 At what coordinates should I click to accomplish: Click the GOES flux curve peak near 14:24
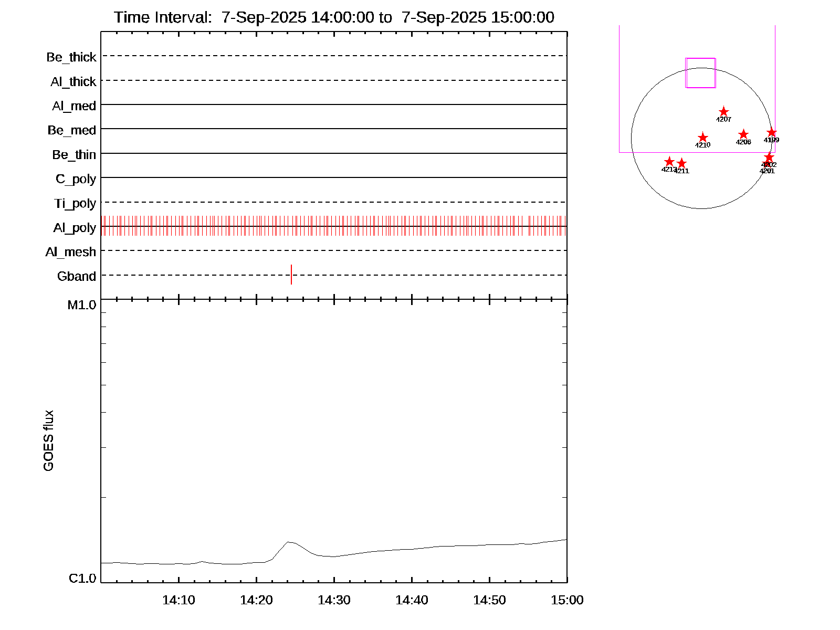288,542
